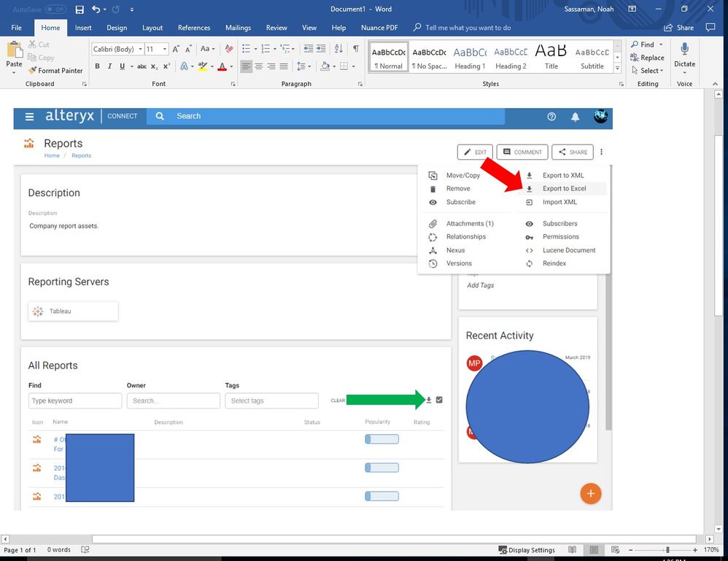Open the File menu

[16, 28]
